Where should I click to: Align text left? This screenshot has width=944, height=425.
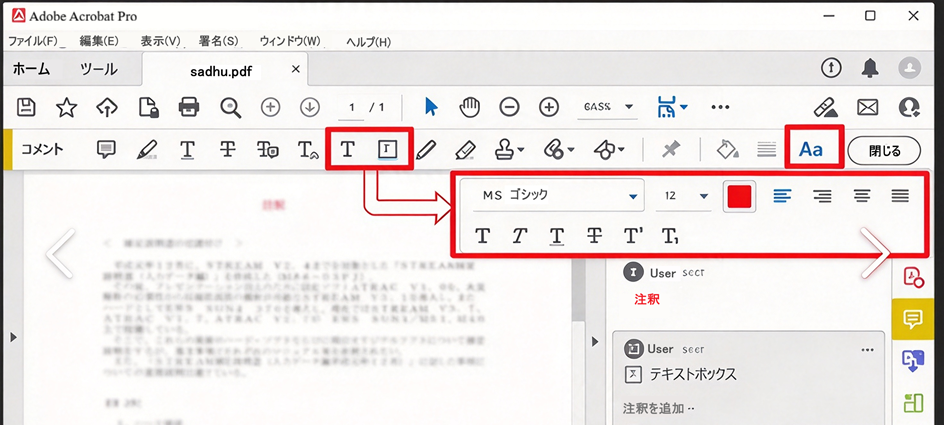(783, 196)
